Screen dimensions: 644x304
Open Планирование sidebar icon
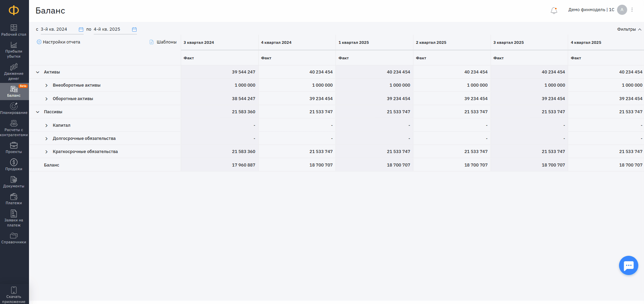coord(14,106)
